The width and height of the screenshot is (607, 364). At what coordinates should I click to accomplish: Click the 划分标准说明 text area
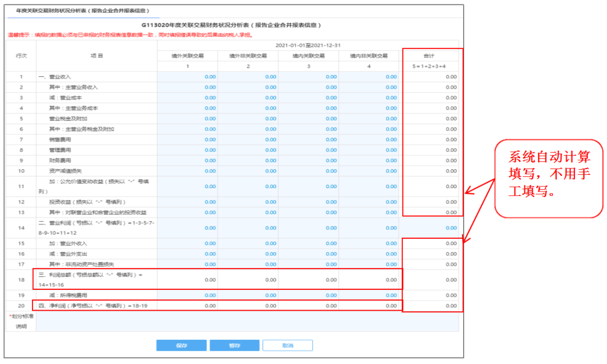coord(247,321)
